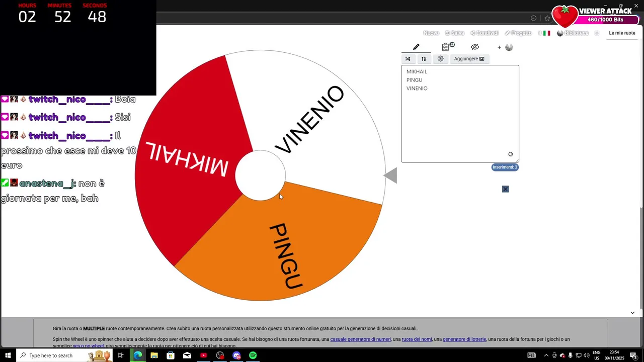The image size is (644, 362).
Task: Collapse the info section with the chevron
Action: 632,313
